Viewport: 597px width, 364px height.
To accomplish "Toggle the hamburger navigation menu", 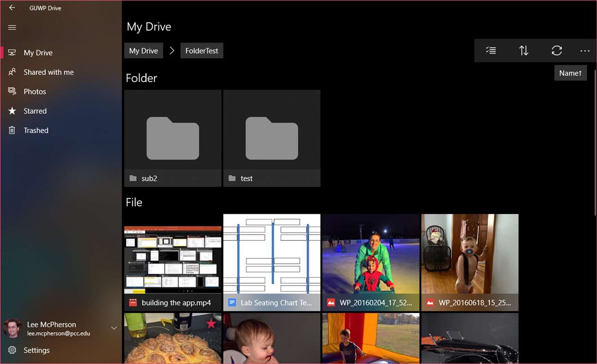I will [12, 27].
